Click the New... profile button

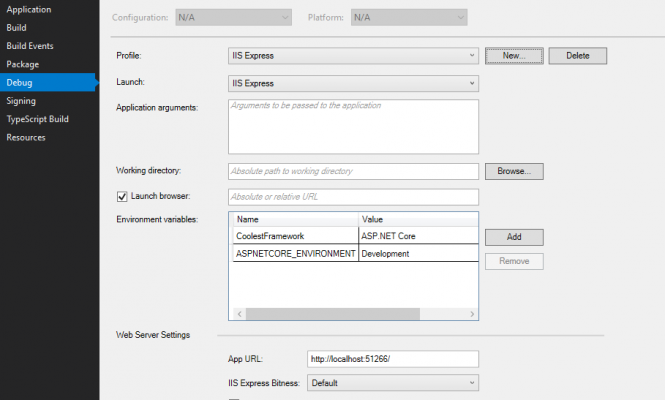pyautogui.click(x=514, y=56)
